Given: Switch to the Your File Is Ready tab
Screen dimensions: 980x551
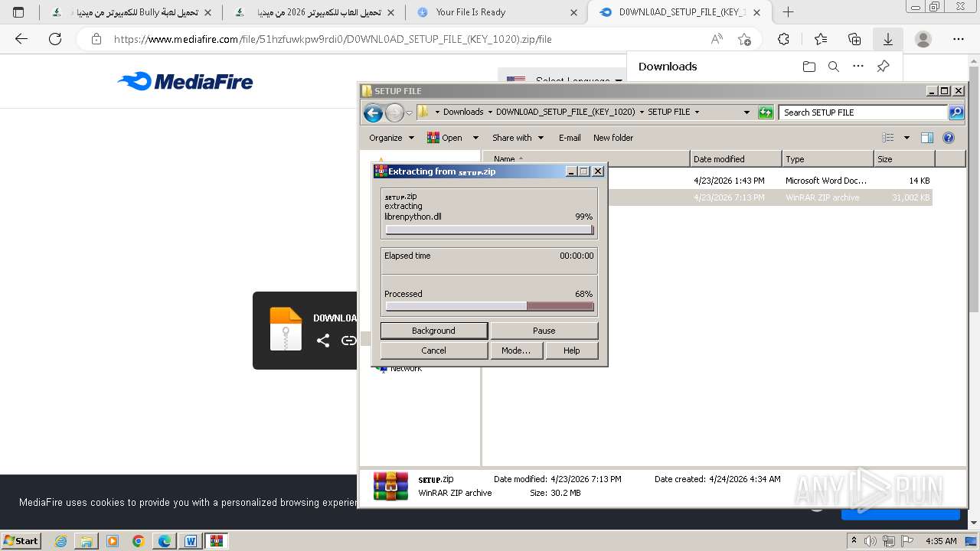Looking at the screenshot, I should pyautogui.click(x=496, y=12).
